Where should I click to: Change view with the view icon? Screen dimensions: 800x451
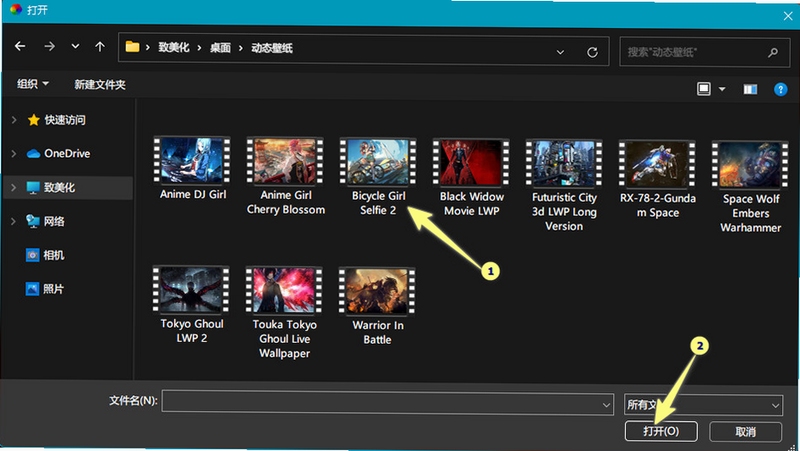coord(704,89)
